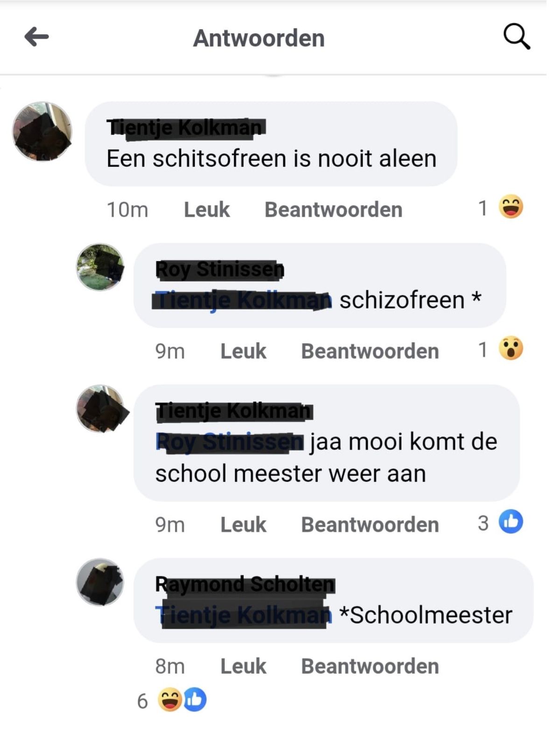Open avatar beside the schizofreen reply

coord(100,267)
